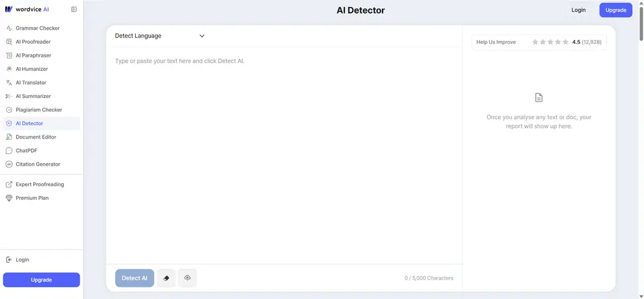Click the AI Summarizer scissors icon
Viewport: 644px width, 299px height.
[x=9, y=96]
